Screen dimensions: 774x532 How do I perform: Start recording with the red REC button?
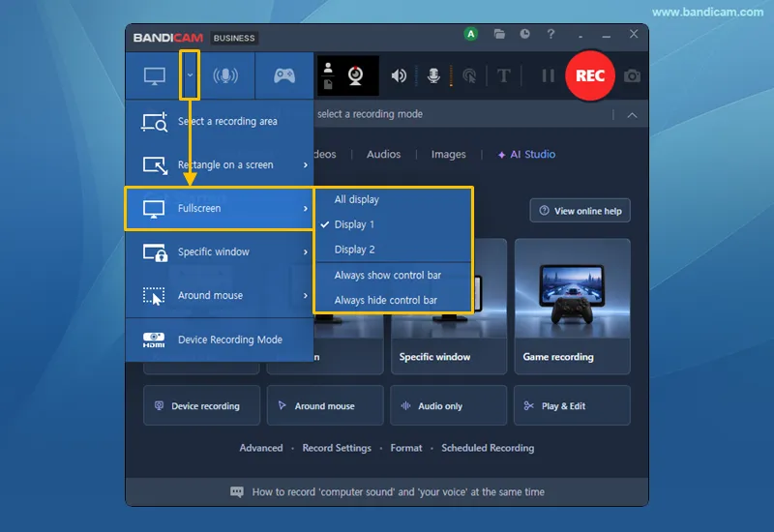(x=590, y=75)
